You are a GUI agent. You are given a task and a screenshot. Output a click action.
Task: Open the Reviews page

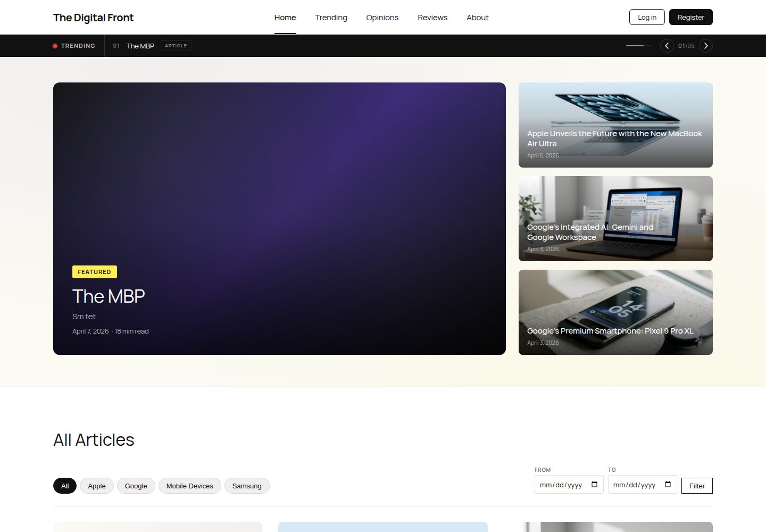(432, 18)
